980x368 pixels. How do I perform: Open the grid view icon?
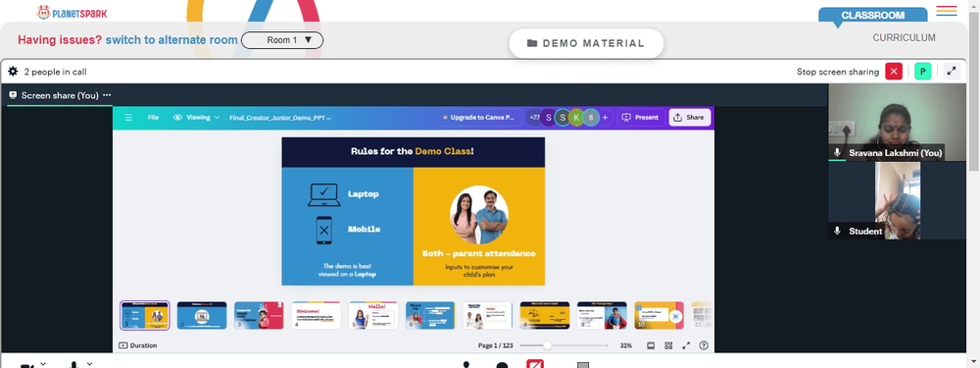pos(668,345)
